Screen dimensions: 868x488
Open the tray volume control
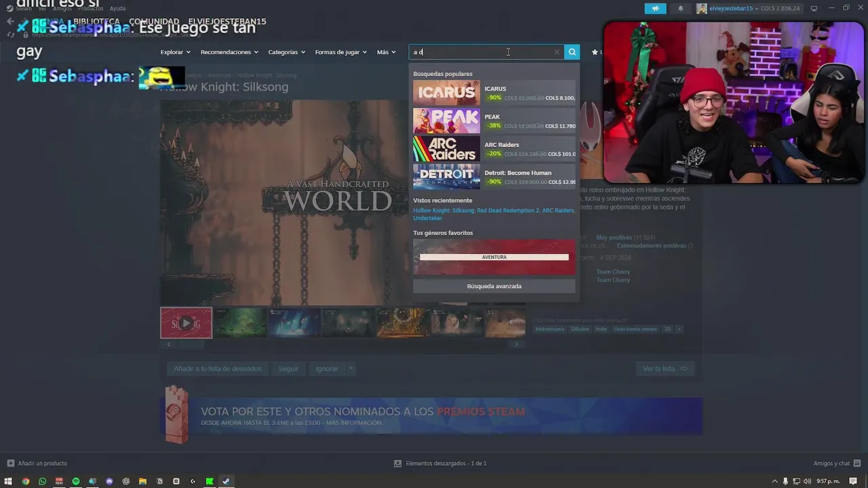(x=806, y=481)
